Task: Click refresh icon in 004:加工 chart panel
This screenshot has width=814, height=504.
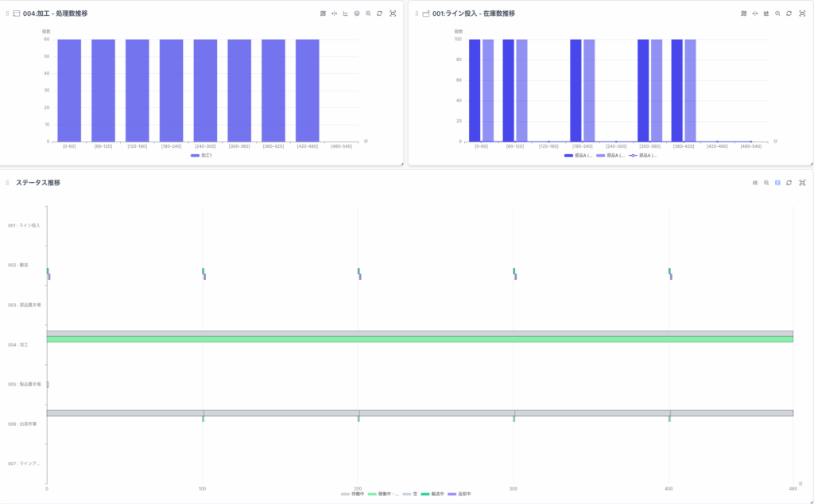Action: click(380, 14)
